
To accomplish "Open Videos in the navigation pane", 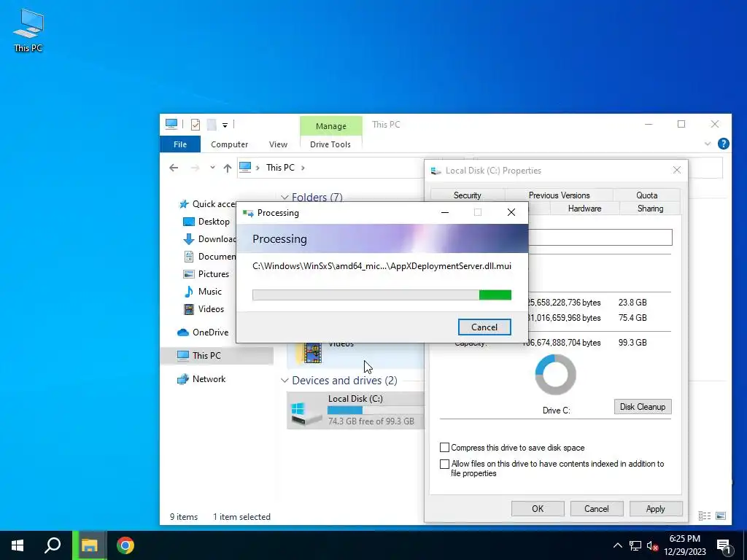I will click(204, 309).
